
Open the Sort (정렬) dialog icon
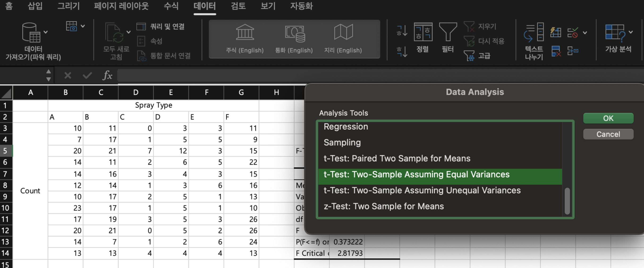click(x=423, y=32)
